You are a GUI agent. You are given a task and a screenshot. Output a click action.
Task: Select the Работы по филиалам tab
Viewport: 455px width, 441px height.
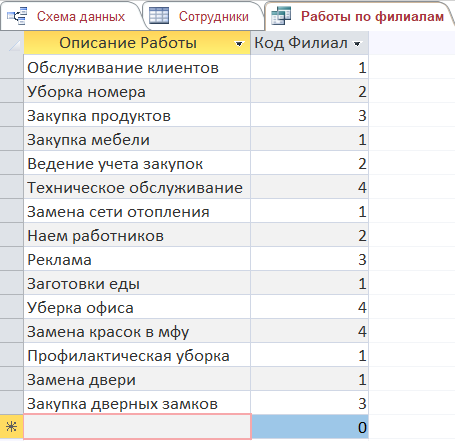point(360,16)
